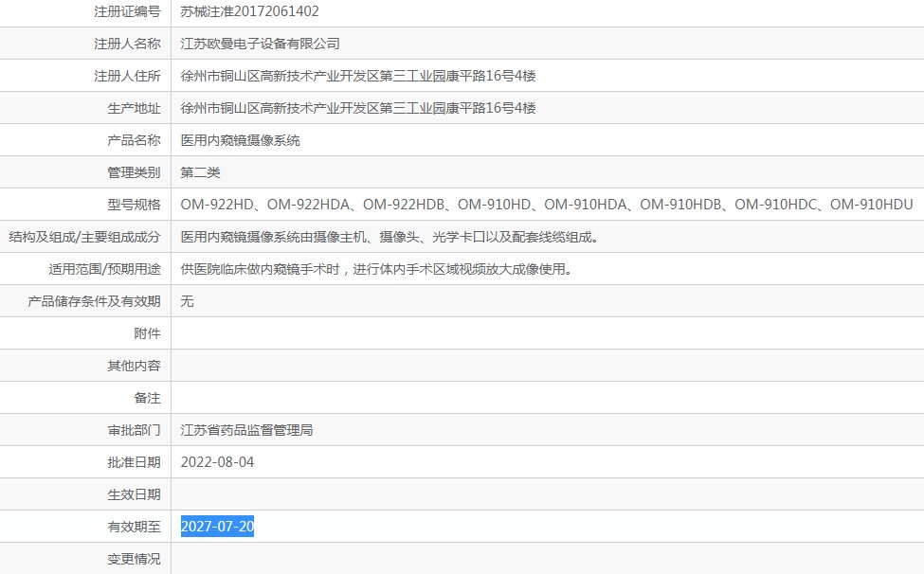Select the 有效期至 label

(134, 527)
